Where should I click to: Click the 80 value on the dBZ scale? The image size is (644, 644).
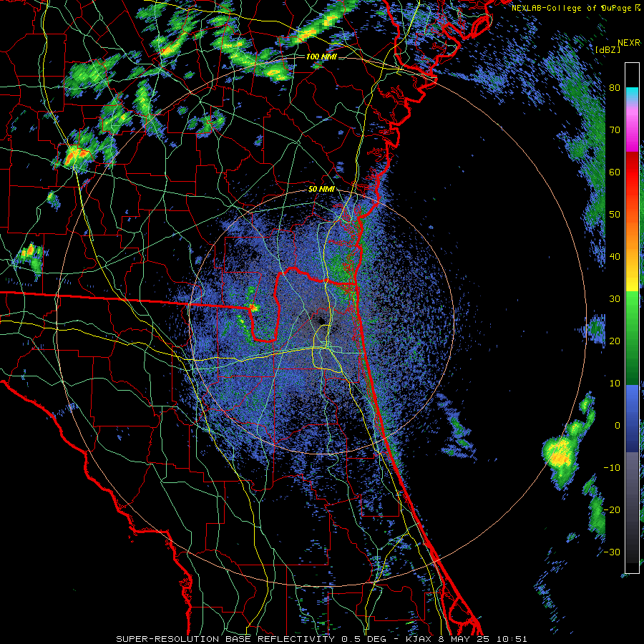tap(615, 88)
